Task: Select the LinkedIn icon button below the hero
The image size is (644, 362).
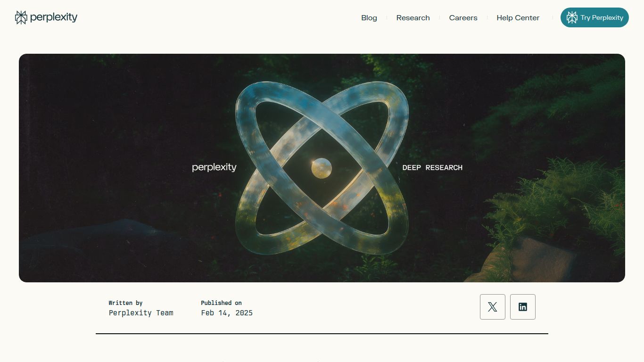Action: coord(523,306)
